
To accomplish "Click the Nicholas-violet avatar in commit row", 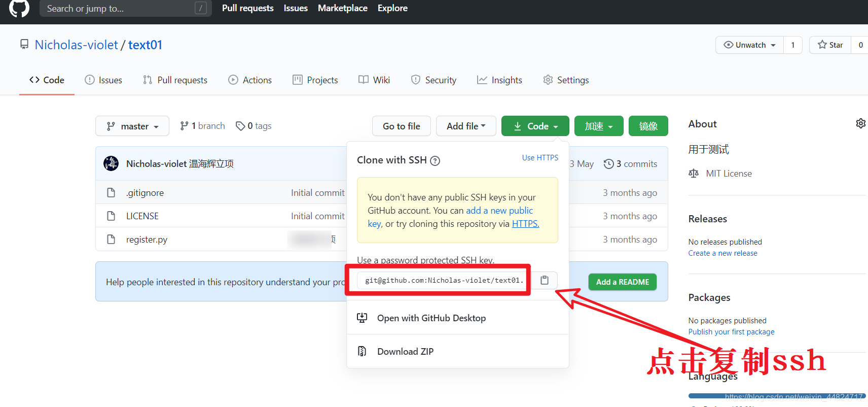I will 111,163.
